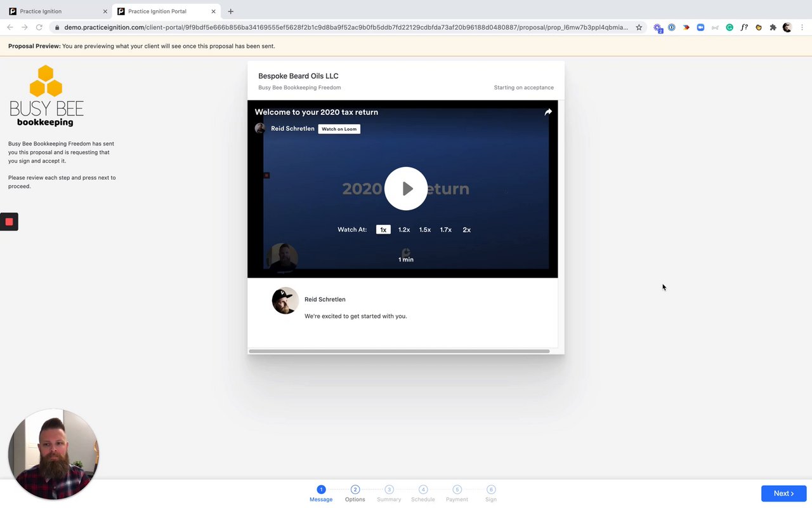Share the Loom video using arrow icon

click(x=548, y=112)
